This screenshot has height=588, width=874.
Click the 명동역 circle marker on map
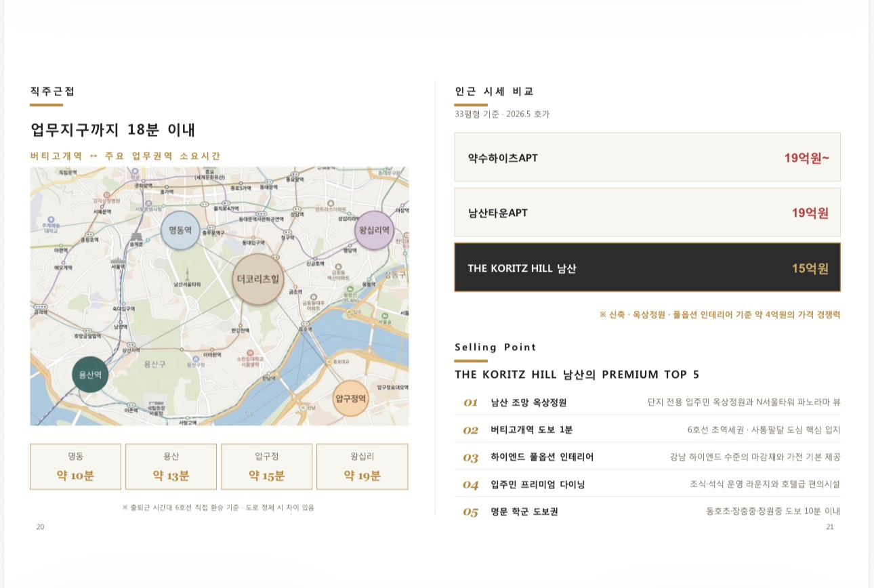[x=181, y=230]
